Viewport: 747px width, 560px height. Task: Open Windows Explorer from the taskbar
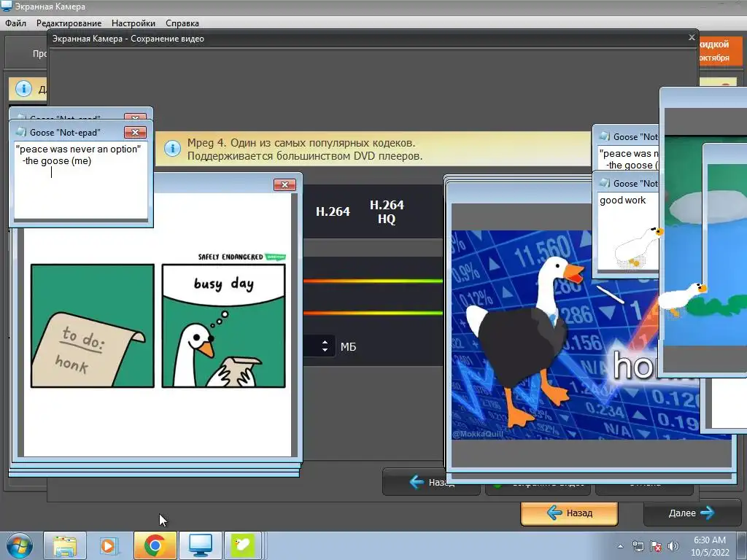pos(65,545)
